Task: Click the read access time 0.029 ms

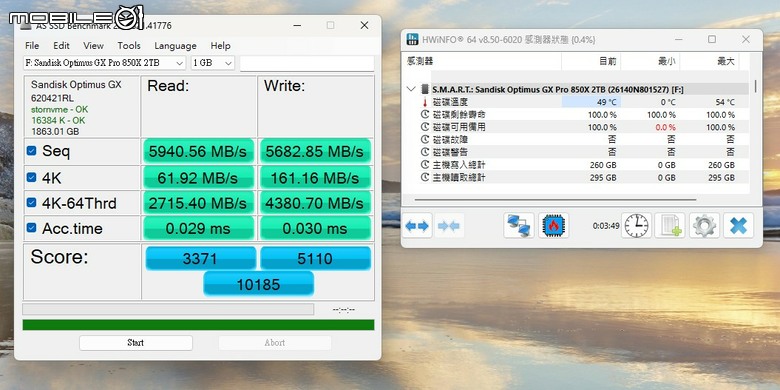Action: point(198,228)
